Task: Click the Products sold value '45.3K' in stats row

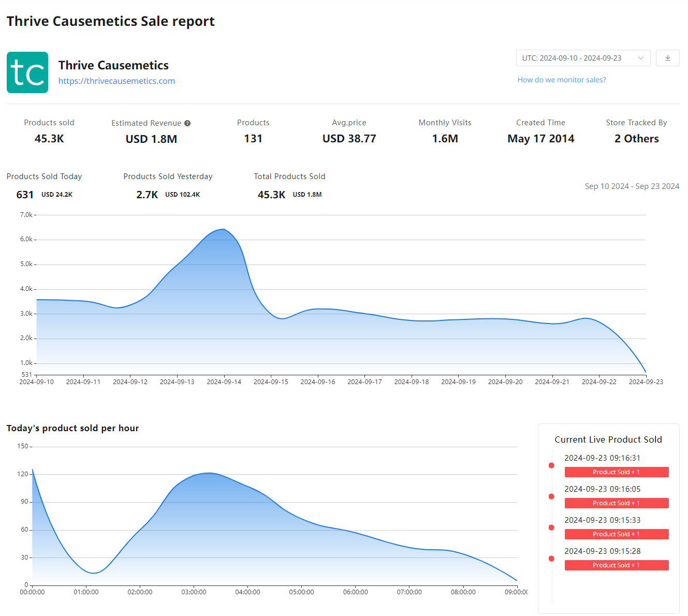Action: 49,139
